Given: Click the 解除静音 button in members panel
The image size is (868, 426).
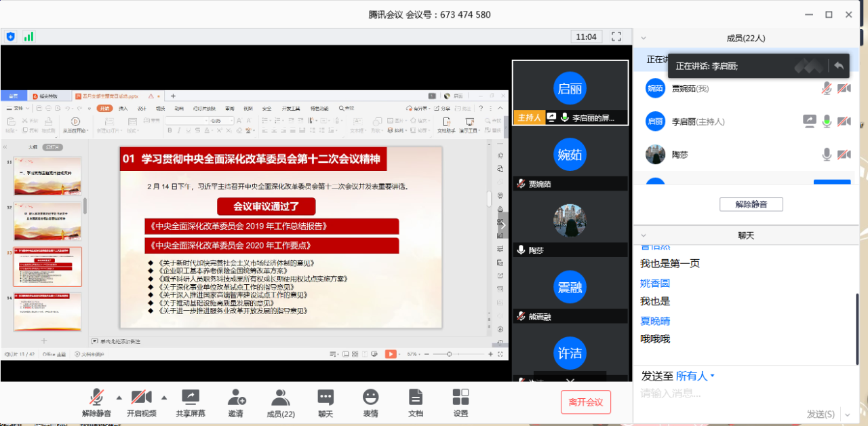Looking at the screenshot, I should [751, 204].
